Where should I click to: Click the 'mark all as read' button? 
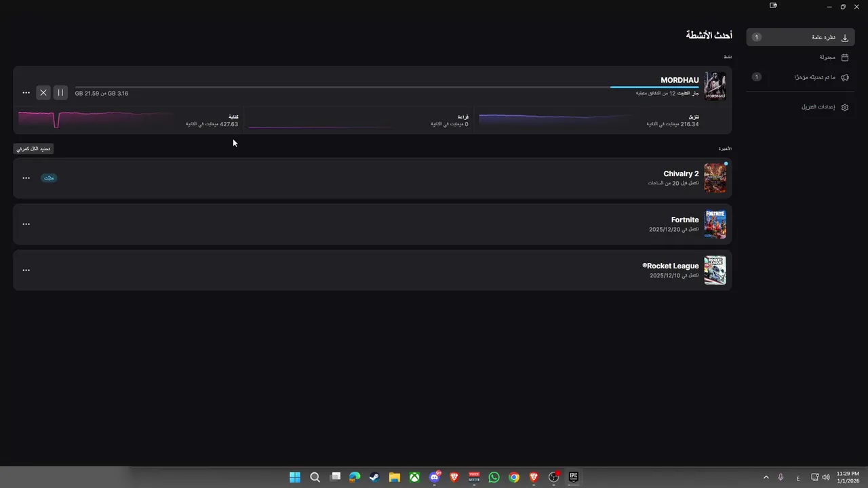(34, 148)
